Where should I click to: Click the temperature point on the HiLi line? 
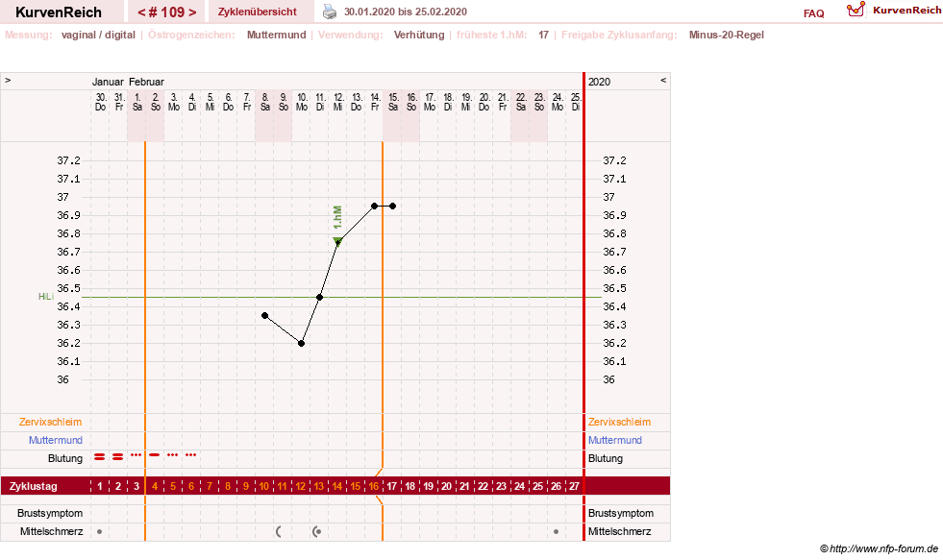(320, 298)
